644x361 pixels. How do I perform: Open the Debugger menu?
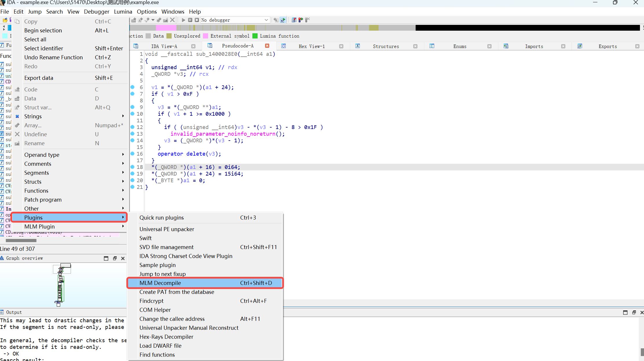coord(97,12)
